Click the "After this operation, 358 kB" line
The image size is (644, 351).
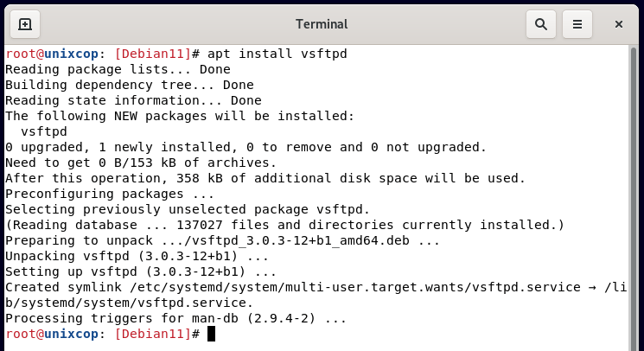(x=265, y=178)
